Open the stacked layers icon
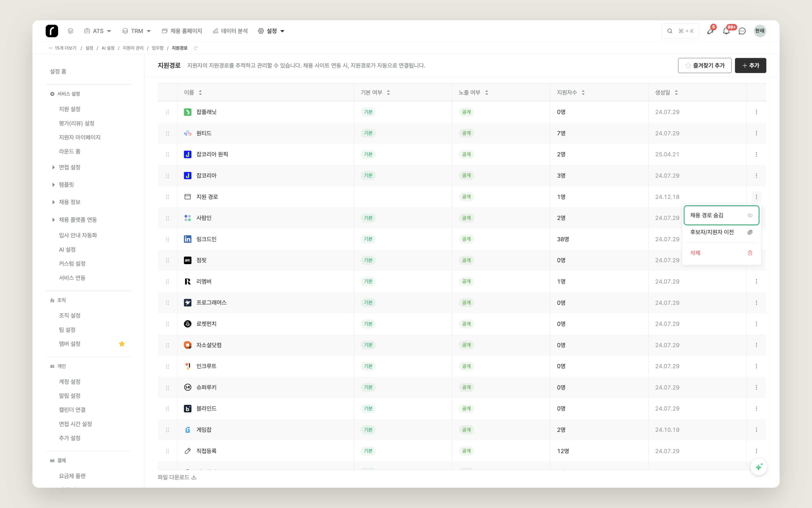Image resolution: width=812 pixels, height=508 pixels. point(70,31)
